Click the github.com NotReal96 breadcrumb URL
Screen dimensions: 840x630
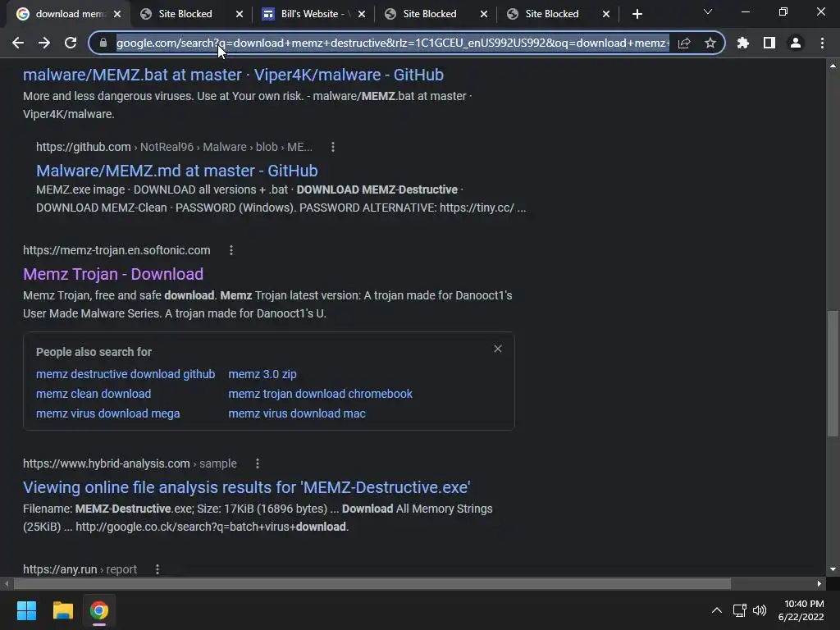pyautogui.click(x=174, y=147)
